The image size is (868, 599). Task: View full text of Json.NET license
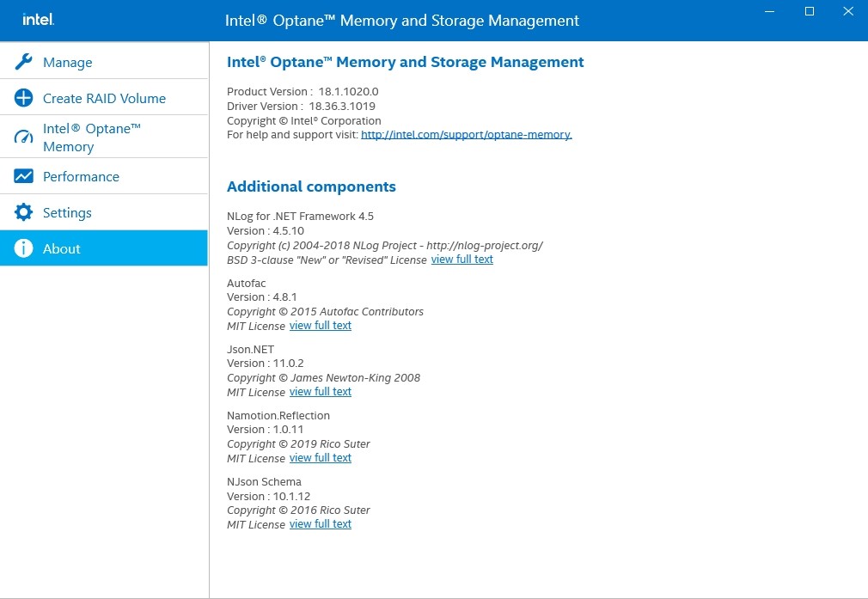click(x=320, y=391)
